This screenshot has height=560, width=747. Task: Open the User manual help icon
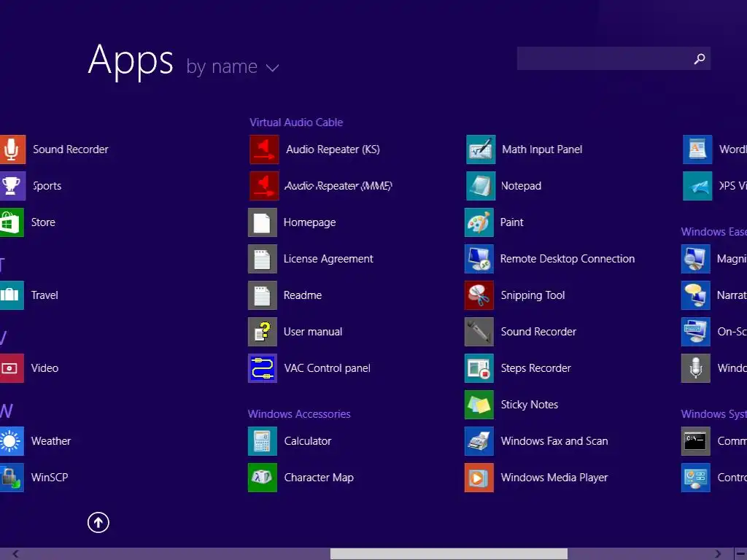coord(263,332)
